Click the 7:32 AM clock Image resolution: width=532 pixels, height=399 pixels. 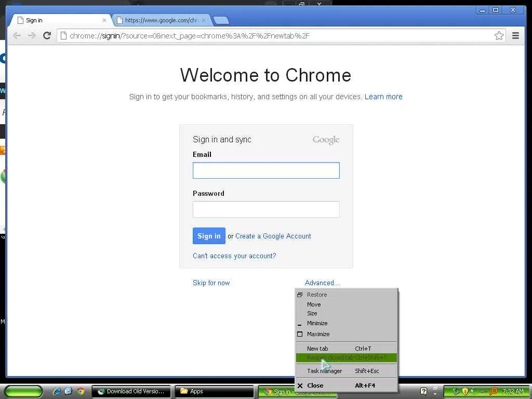pyautogui.click(x=513, y=392)
